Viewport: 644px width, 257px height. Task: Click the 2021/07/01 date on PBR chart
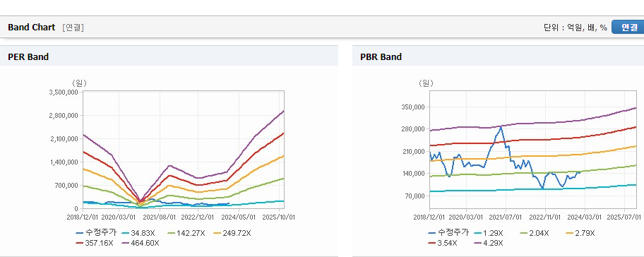coord(506,217)
